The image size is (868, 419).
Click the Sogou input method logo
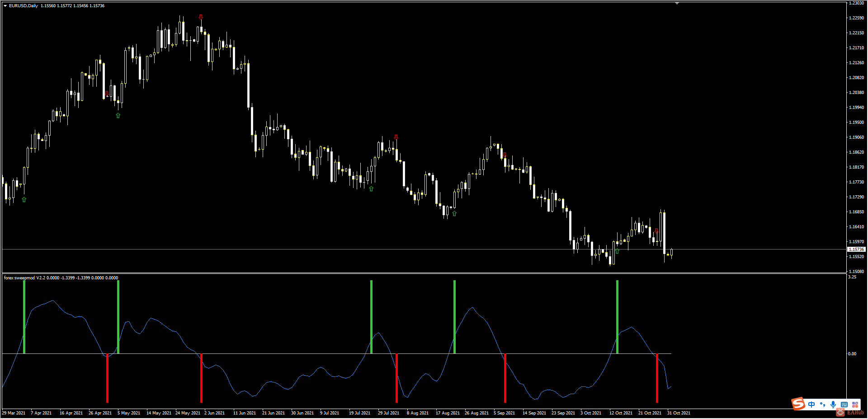[798, 404]
